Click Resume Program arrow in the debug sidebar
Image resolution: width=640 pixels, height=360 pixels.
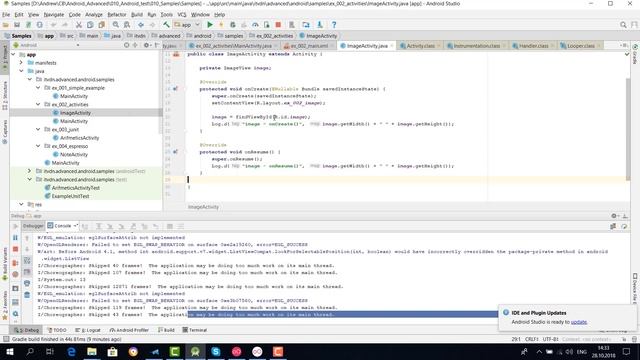pyautogui.click(x=16, y=226)
